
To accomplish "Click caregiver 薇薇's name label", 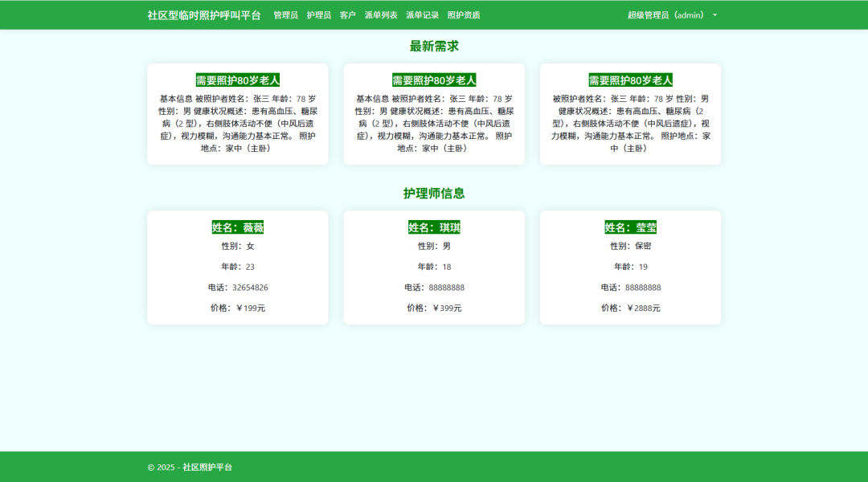I will pyautogui.click(x=236, y=227).
